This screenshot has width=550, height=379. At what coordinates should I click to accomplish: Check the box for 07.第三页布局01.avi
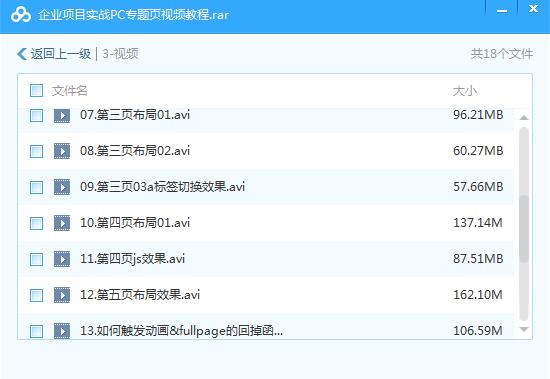(36, 115)
